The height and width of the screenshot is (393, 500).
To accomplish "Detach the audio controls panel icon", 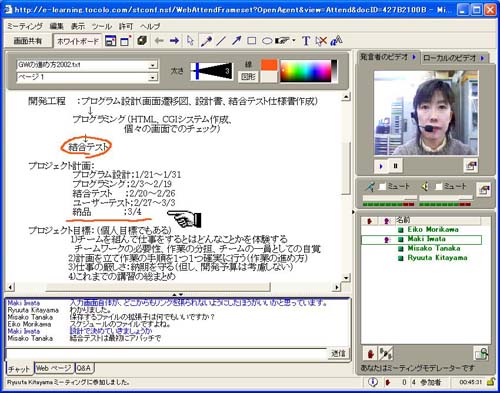I will tap(483, 190).
